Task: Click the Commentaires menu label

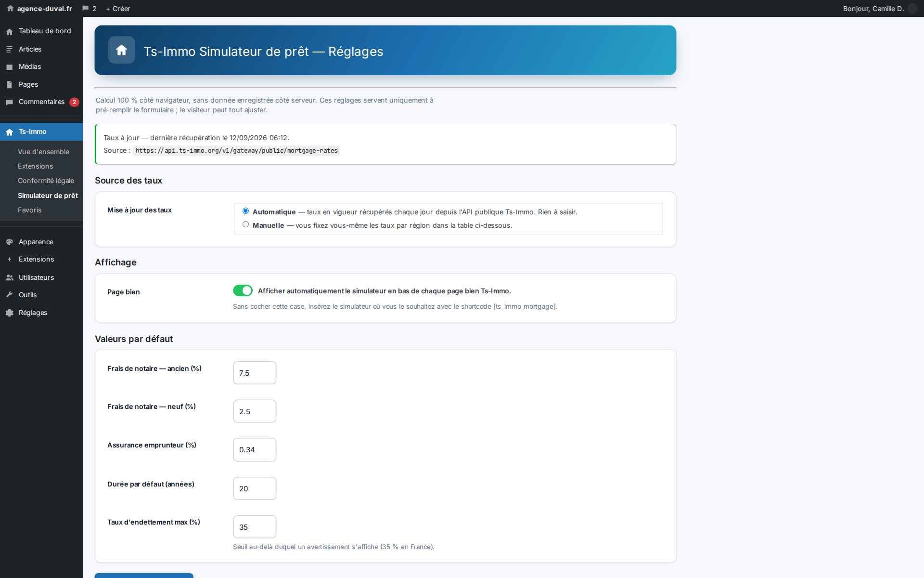Action: coord(41,102)
